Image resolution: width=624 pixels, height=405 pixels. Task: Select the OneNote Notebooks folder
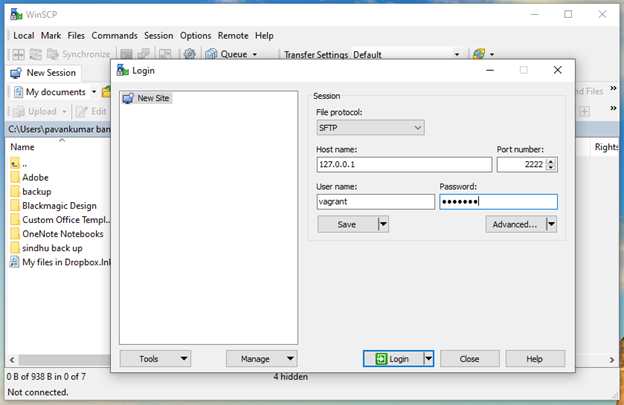pyautogui.click(x=57, y=234)
